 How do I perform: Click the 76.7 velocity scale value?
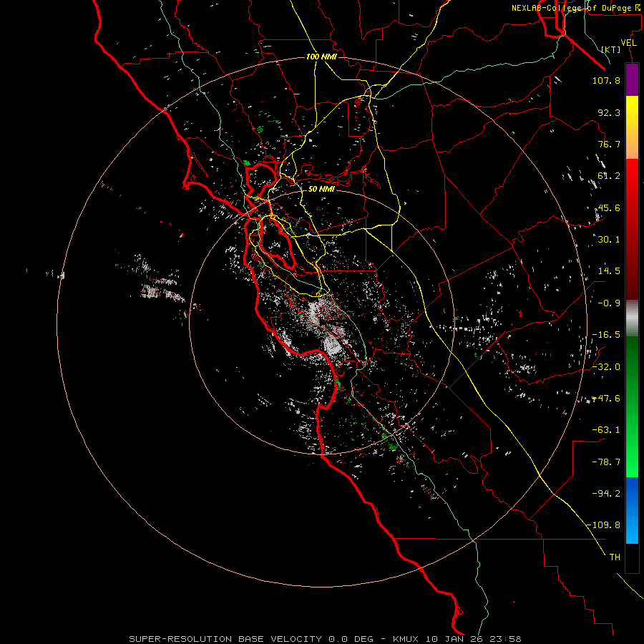(609, 144)
